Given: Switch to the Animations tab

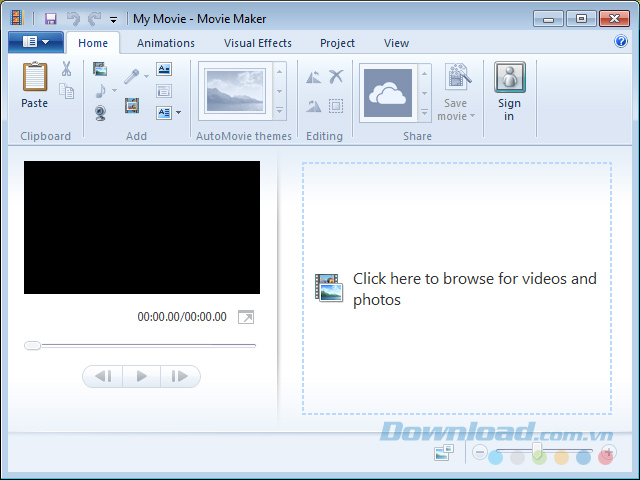Looking at the screenshot, I should pos(166,43).
